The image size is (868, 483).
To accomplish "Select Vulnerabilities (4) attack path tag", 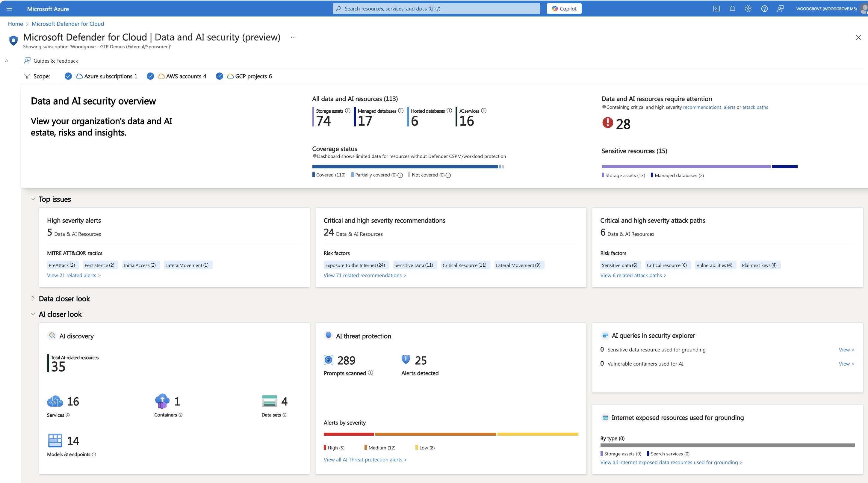I will pyautogui.click(x=715, y=265).
